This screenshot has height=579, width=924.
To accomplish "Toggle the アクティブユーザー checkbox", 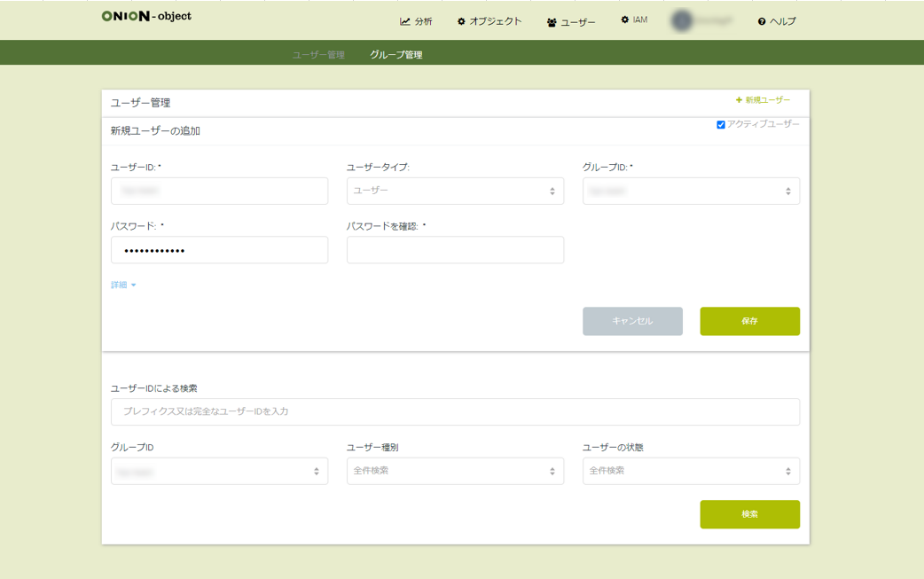I will pos(721,125).
